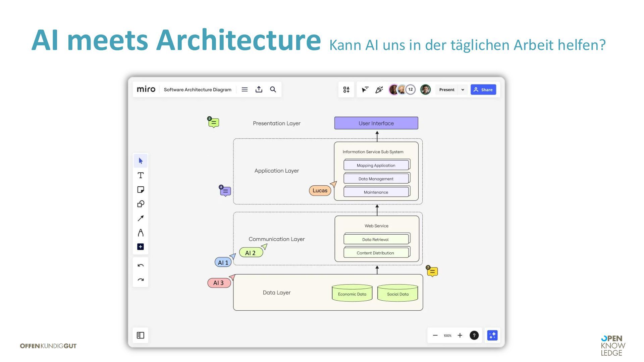644x362 pixels.
Task: Click the Present button
Action: [446, 90]
